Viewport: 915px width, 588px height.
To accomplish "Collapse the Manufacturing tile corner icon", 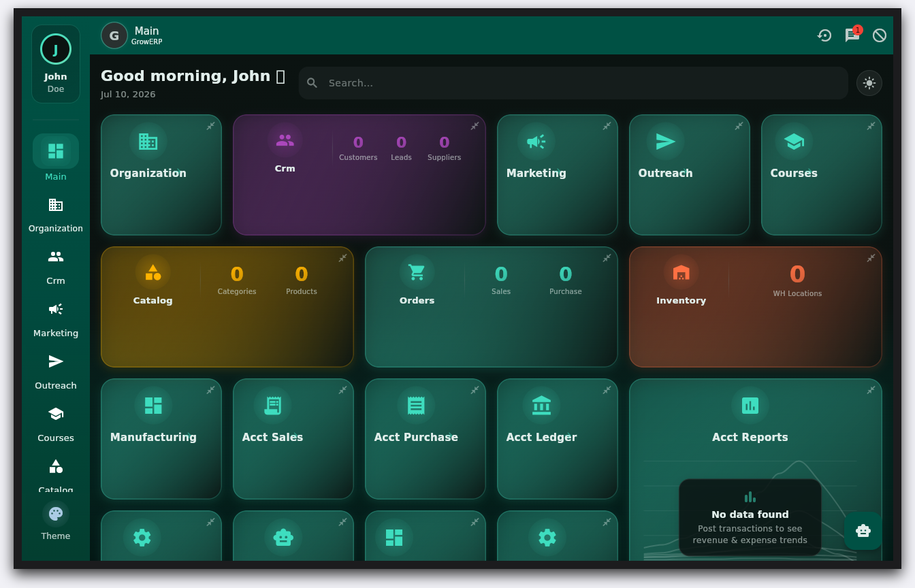I will pyautogui.click(x=211, y=390).
